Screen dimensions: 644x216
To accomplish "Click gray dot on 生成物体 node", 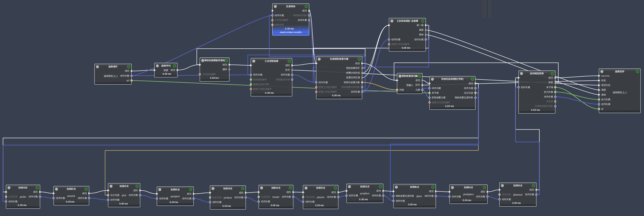I will 275,7.
